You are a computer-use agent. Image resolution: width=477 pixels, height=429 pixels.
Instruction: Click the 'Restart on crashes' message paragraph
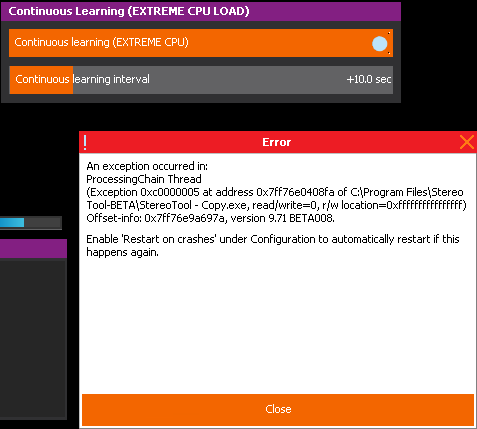pyautogui.click(x=273, y=246)
